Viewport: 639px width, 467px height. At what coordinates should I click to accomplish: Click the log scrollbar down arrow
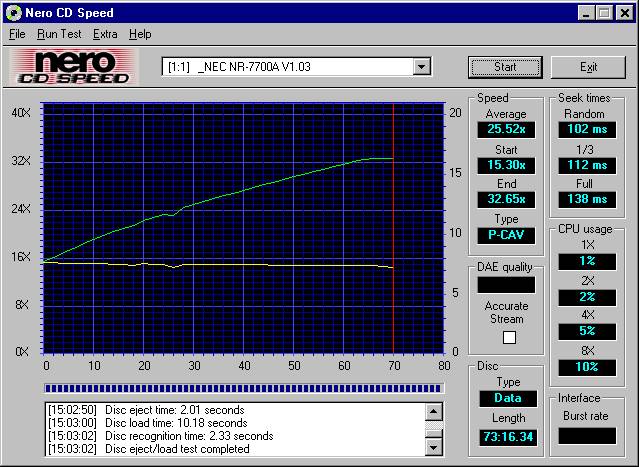click(434, 447)
